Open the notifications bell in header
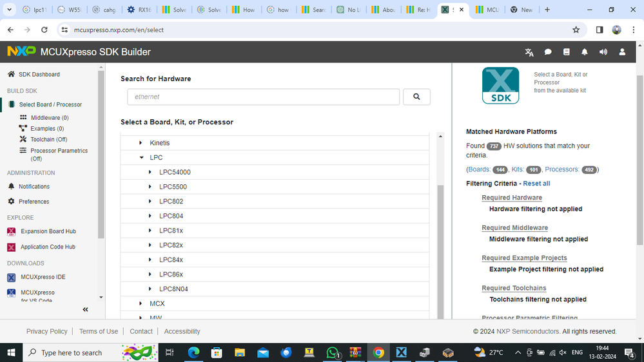The width and height of the screenshot is (644, 362). click(x=585, y=52)
